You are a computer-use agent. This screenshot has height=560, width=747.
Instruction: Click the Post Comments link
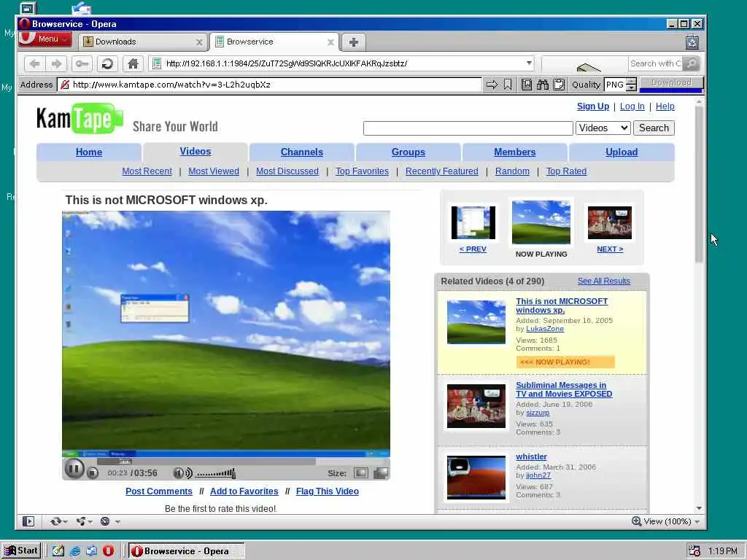[x=158, y=491]
